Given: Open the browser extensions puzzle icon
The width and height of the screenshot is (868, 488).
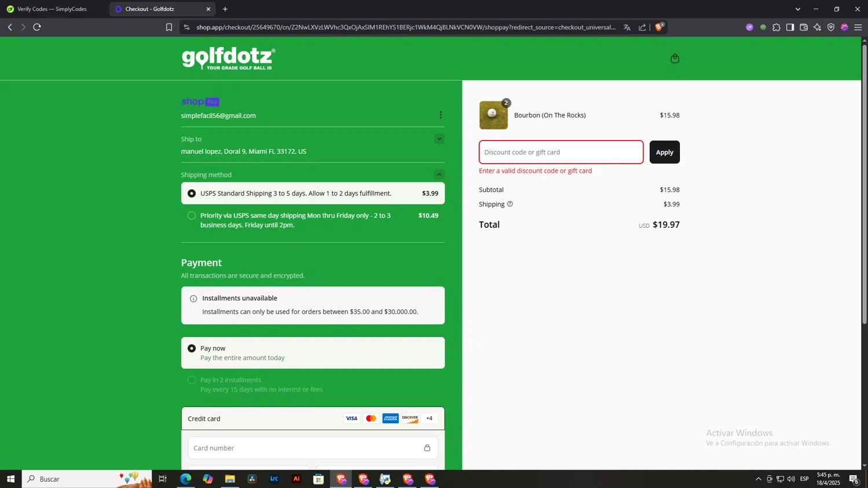Looking at the screenshot, I should click(777, 27).
